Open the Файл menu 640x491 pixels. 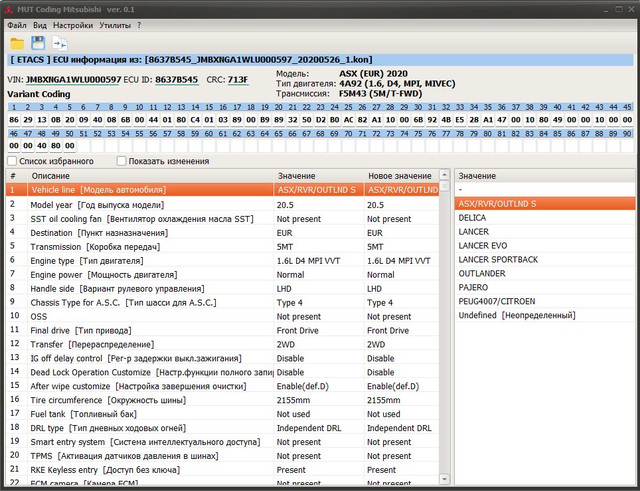(15, 24)
